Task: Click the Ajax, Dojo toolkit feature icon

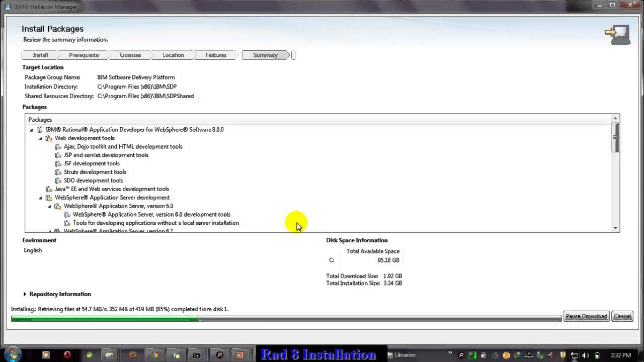Action: coord(58,147)
